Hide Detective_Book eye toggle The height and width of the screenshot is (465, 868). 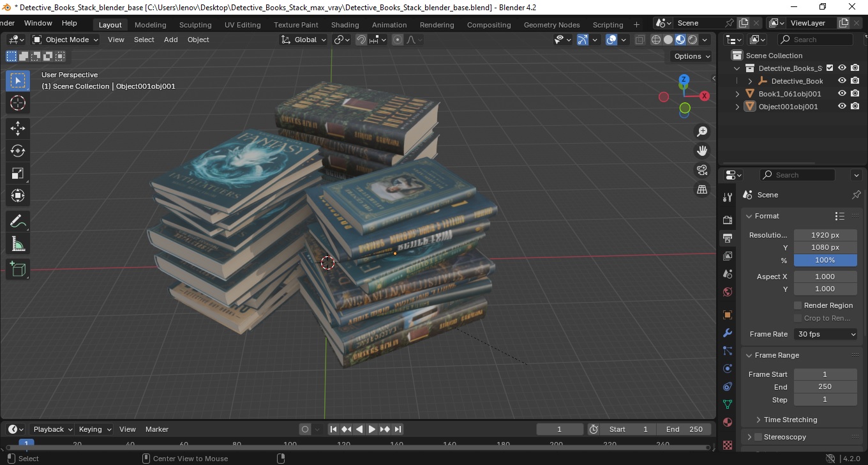[842, 81]
